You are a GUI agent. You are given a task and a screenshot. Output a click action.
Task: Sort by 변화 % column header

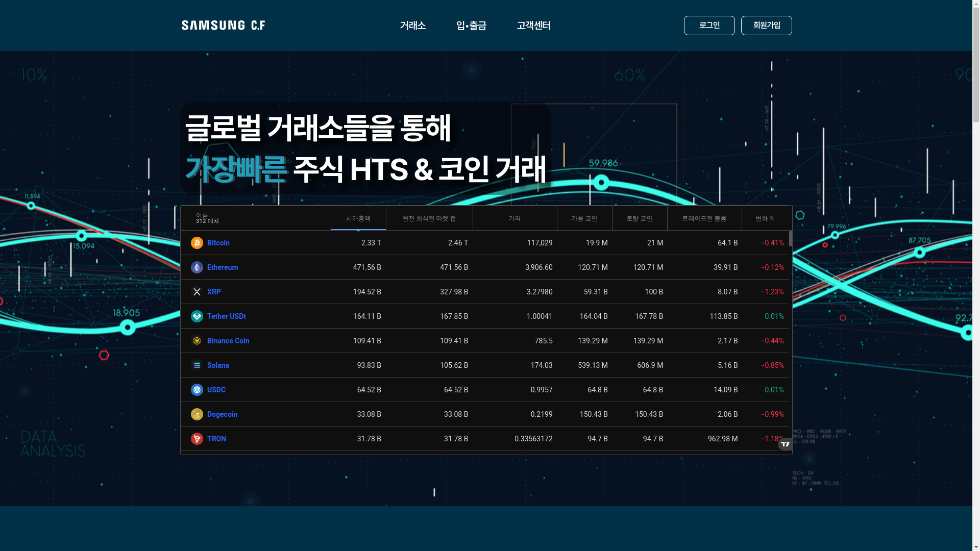click(x=765, y=218)
